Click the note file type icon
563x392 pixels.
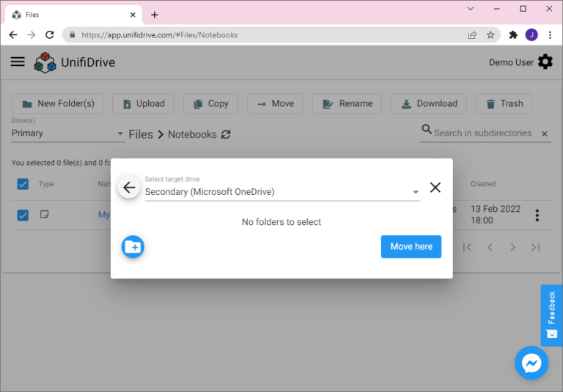[x=45, y=214]
